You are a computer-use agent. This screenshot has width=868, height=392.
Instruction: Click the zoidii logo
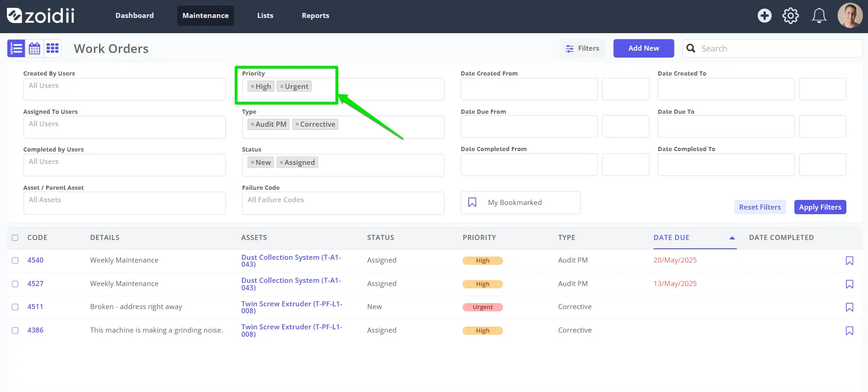[41, 16]
